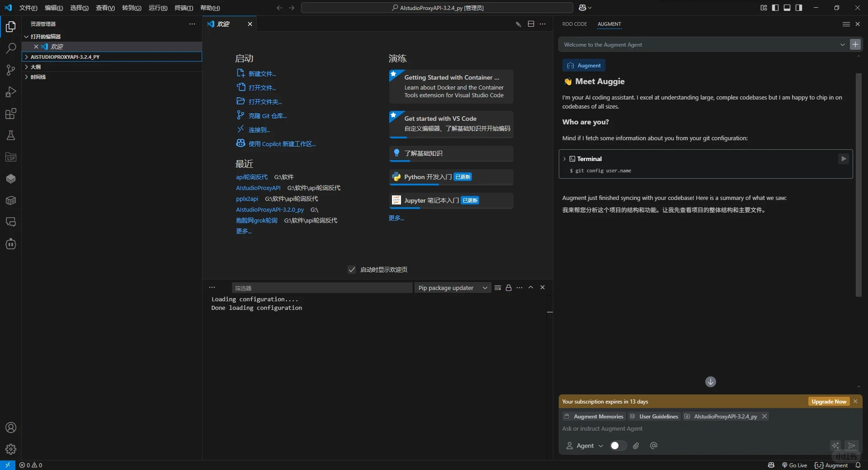The width and height of the screenshot is (868, 470).
Task: Open the Testing flask view
Action: pos(11,135)
